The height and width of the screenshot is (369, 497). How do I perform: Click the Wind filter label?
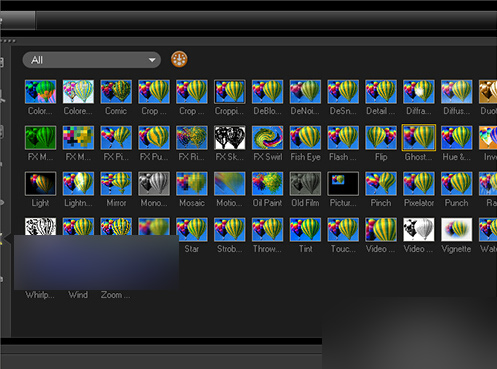[78, 295]
